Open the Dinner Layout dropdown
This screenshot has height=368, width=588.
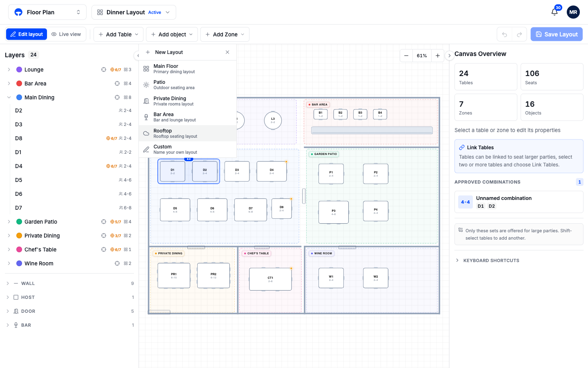coord(134,12)
